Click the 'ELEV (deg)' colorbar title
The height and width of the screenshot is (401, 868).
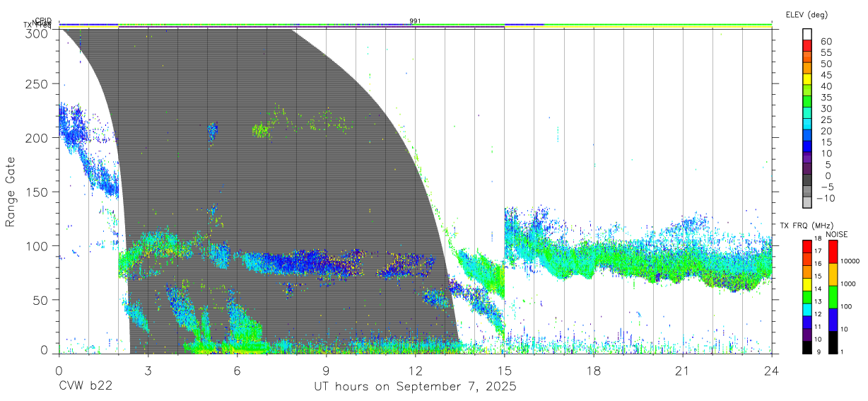806,15
